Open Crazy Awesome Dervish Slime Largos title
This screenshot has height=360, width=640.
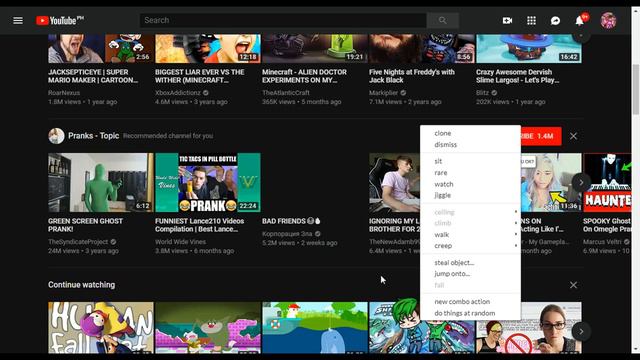tap(518, 76)
